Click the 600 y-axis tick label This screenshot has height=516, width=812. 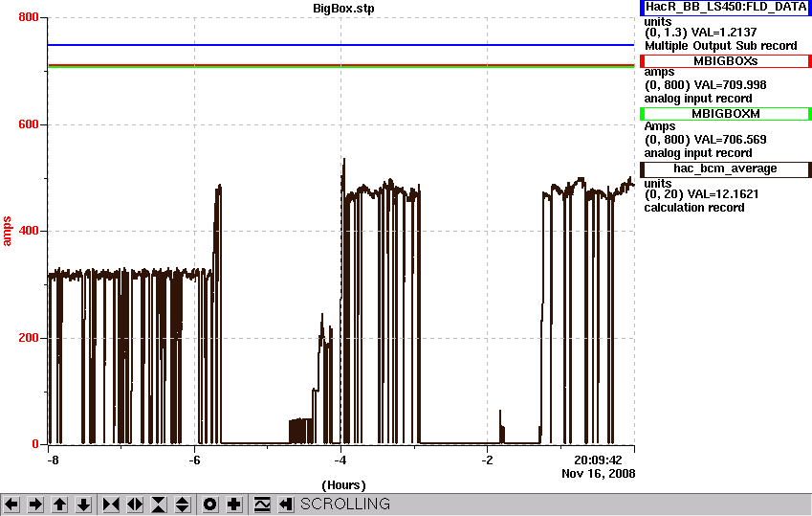click(x=29, y=124)
